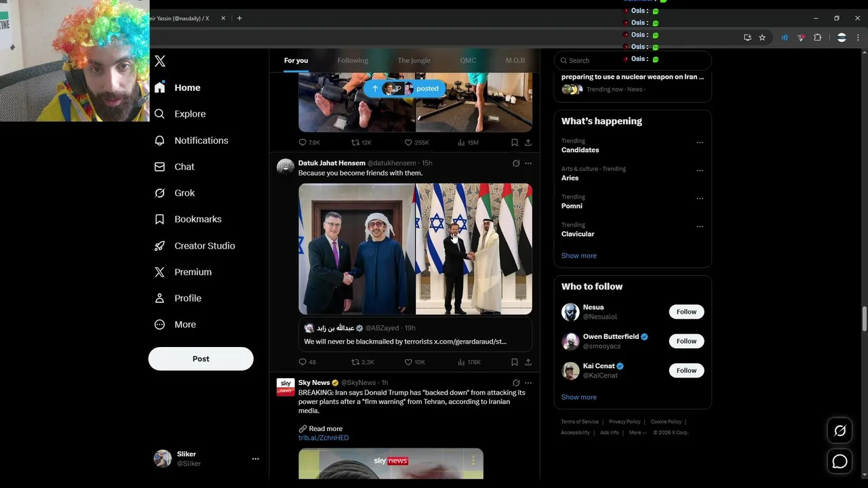Viewport: 868px width, 488px height.
Task: Follow Owen Butterfield
Action: 686,341
